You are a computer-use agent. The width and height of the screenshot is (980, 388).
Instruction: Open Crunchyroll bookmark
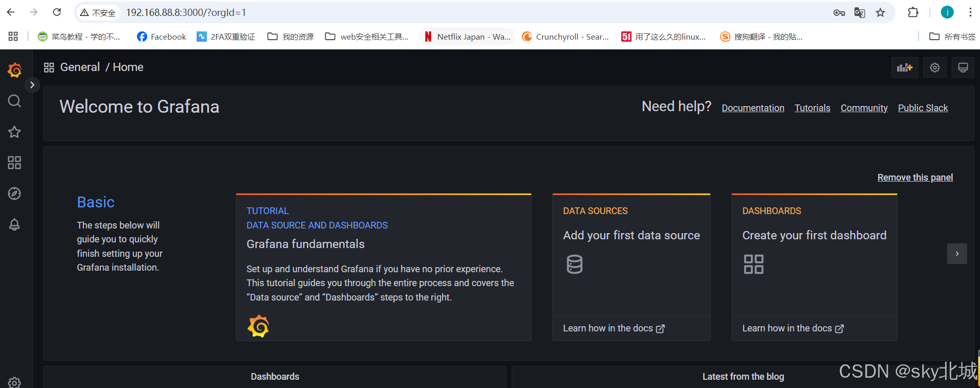565,37
